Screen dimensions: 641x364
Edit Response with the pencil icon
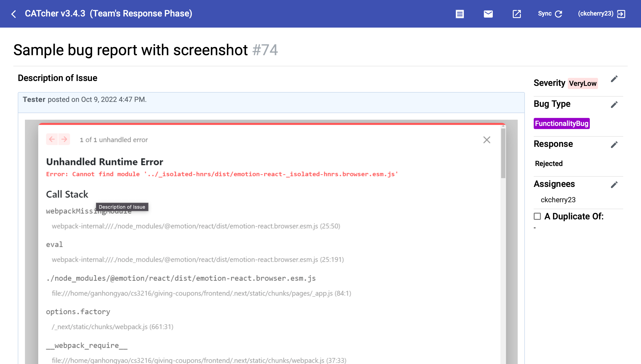point(614,144)
